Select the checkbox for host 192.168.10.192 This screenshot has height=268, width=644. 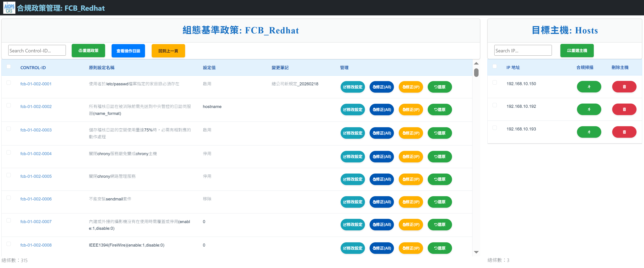pos(494,105)
